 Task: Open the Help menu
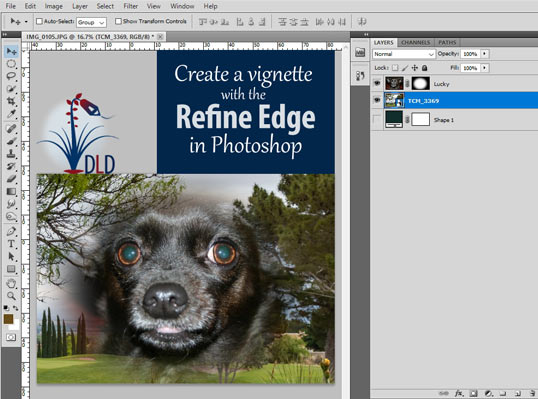210,6
